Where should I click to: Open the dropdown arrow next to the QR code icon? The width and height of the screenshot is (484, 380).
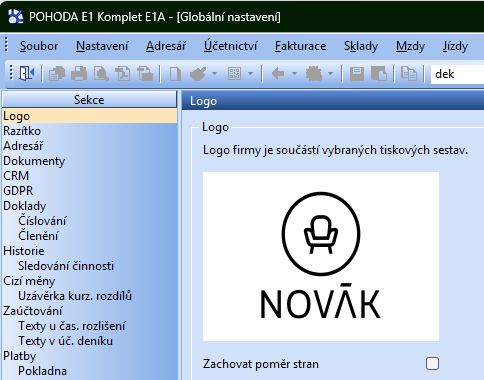[x=250, y=73]
